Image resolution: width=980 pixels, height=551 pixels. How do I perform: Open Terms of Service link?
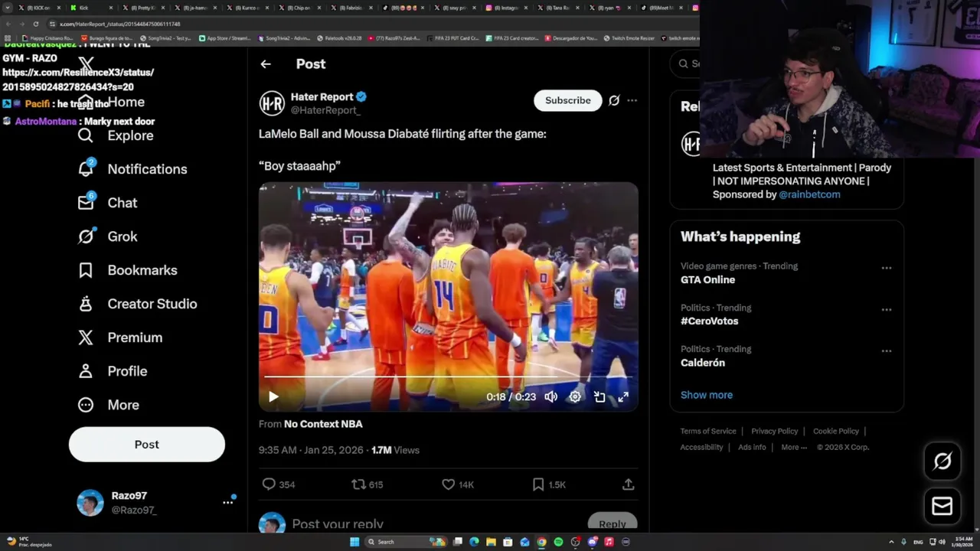(x=708, y=431)
